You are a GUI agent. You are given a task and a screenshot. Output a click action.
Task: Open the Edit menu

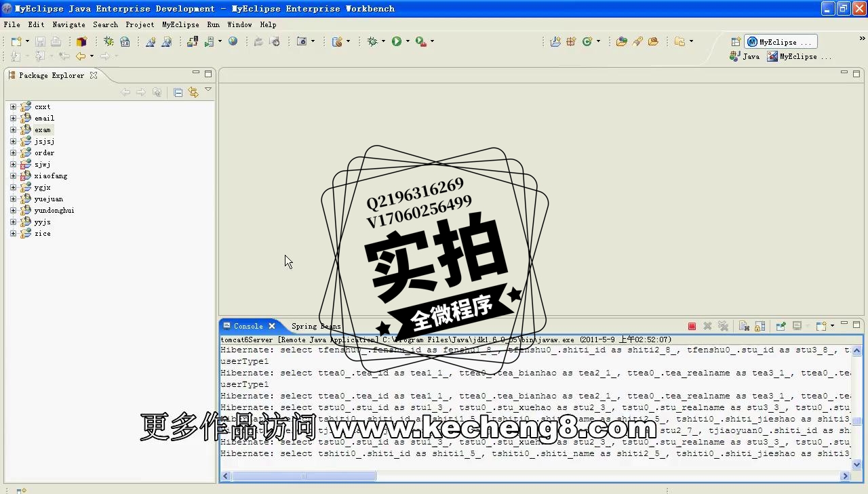36,24
